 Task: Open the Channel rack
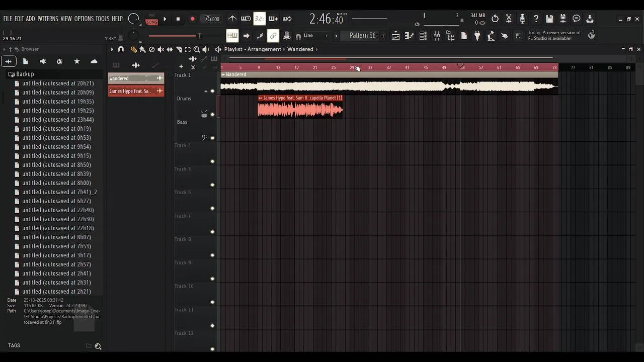tap(423, 36)
